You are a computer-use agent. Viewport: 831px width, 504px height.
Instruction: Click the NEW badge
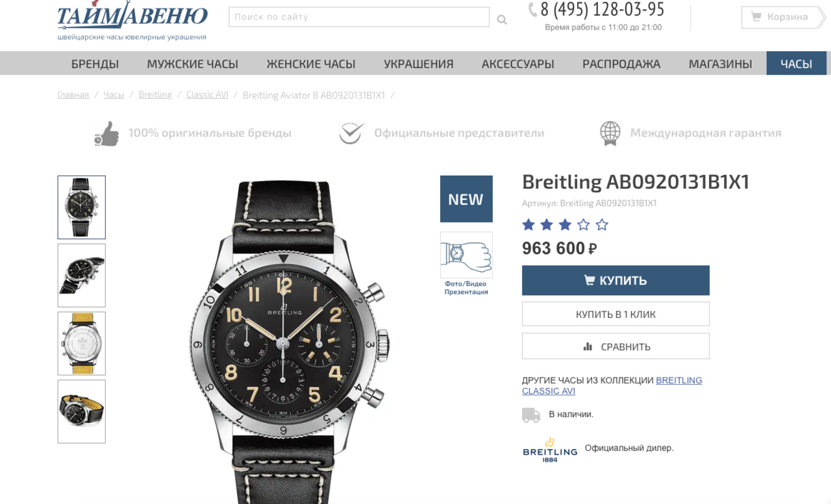[x=466, y=199]
